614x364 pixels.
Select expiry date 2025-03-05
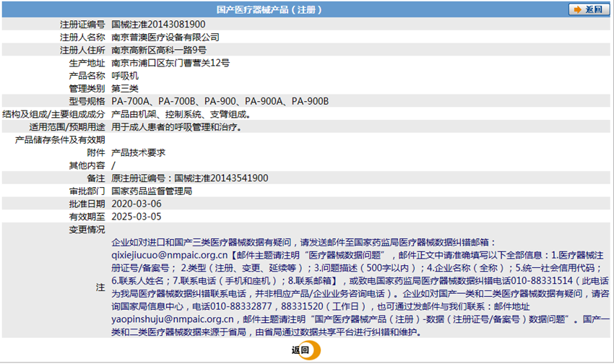137,217
